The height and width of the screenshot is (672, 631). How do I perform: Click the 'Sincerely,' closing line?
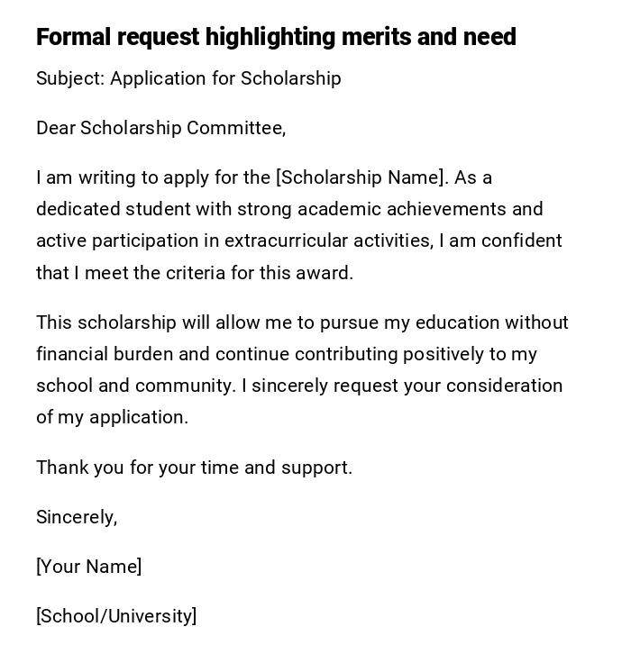pyautogui.click(x=77, y=517)
